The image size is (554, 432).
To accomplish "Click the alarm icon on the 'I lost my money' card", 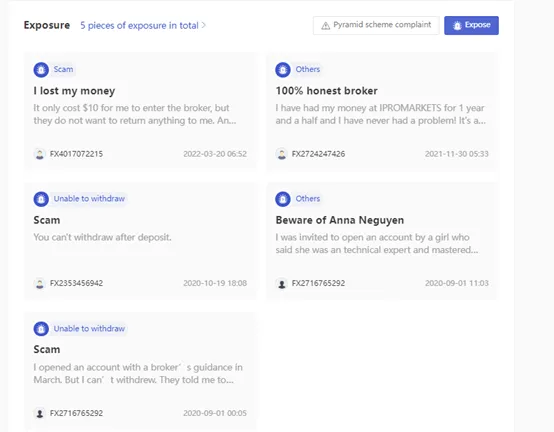I will 41,70.
